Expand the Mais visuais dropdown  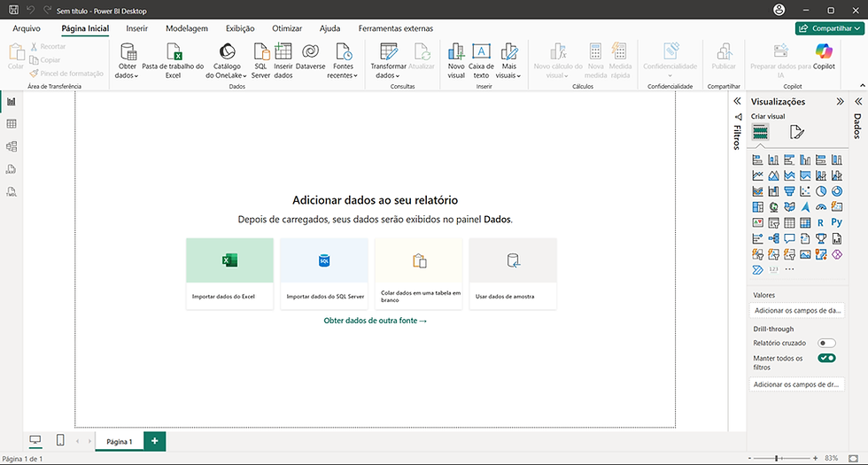pyautogui.click(x=508, y=61)
